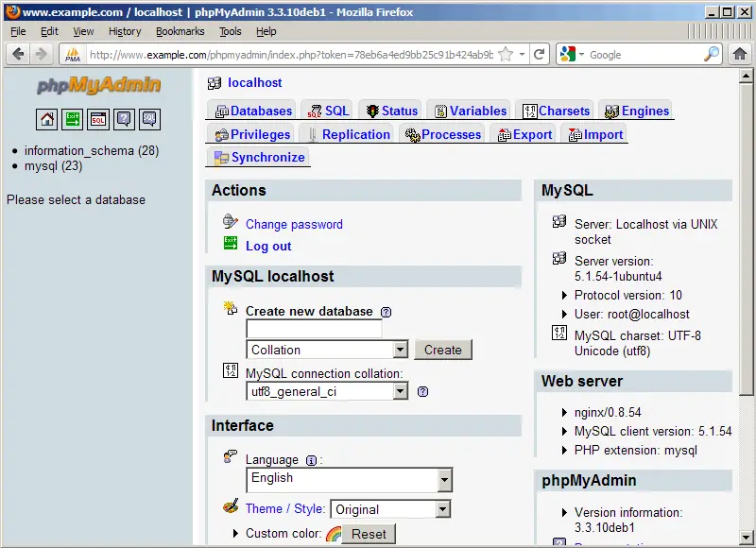Screen dimensions: 756x548
Task: Open the View menu
Action: (83, 31)
